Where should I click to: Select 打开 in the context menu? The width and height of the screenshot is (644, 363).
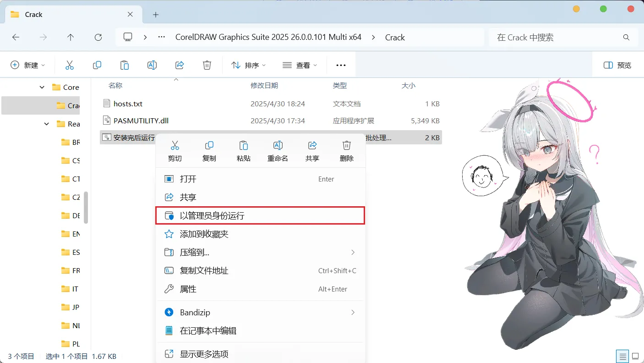click(x=261, y=179)
